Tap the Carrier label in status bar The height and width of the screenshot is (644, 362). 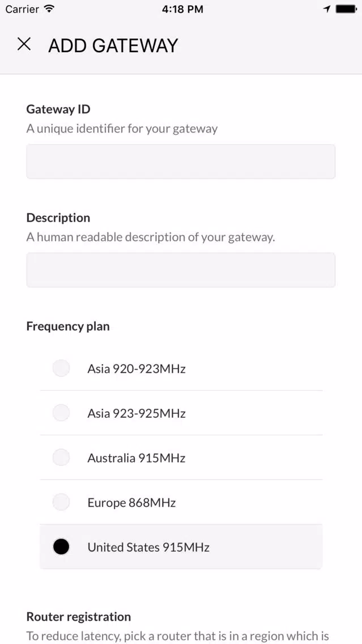point(23,9)
